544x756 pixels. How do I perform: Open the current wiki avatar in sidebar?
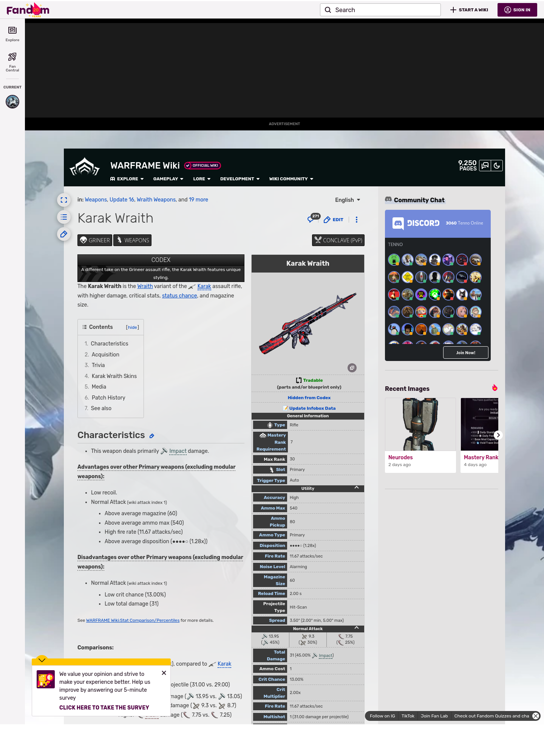(x=12, y=102)
